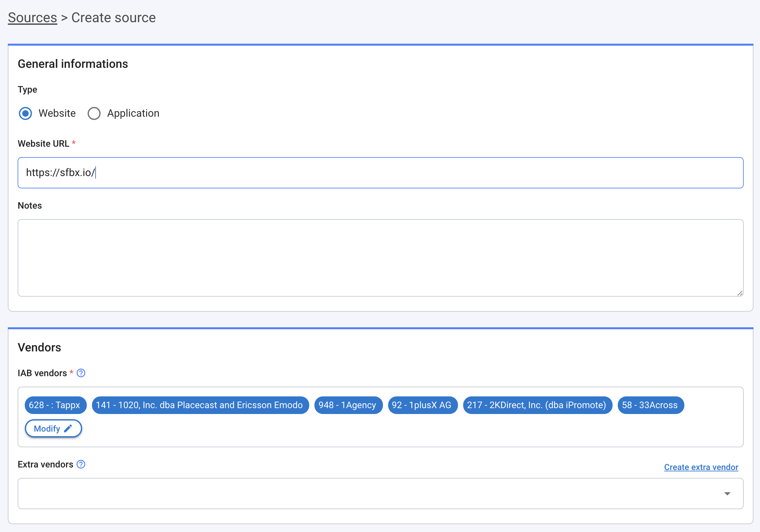
Task: Select the Website radio button
Action: [25, 113]
